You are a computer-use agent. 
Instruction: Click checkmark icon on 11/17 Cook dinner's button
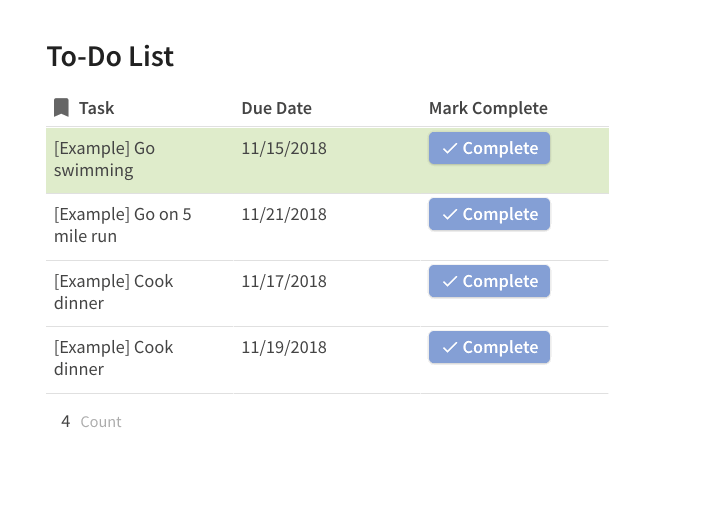click(x=450, y=282)
